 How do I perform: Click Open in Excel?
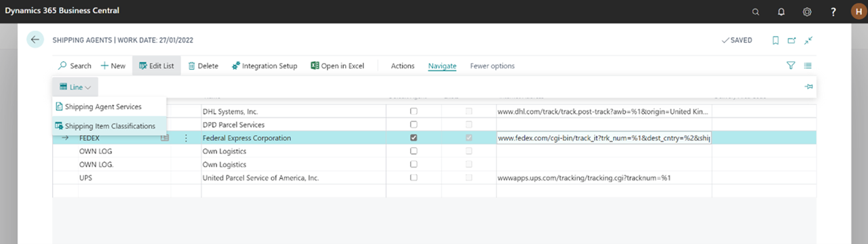click(x=338, y=66)
